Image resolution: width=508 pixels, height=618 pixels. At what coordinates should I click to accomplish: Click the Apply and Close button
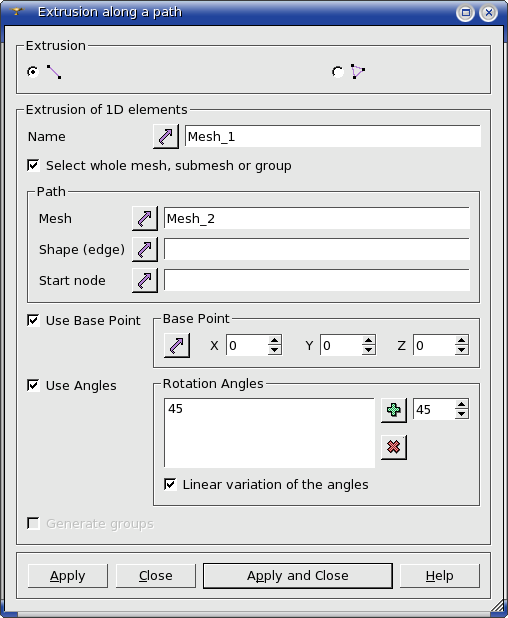(x=298, y=575)
